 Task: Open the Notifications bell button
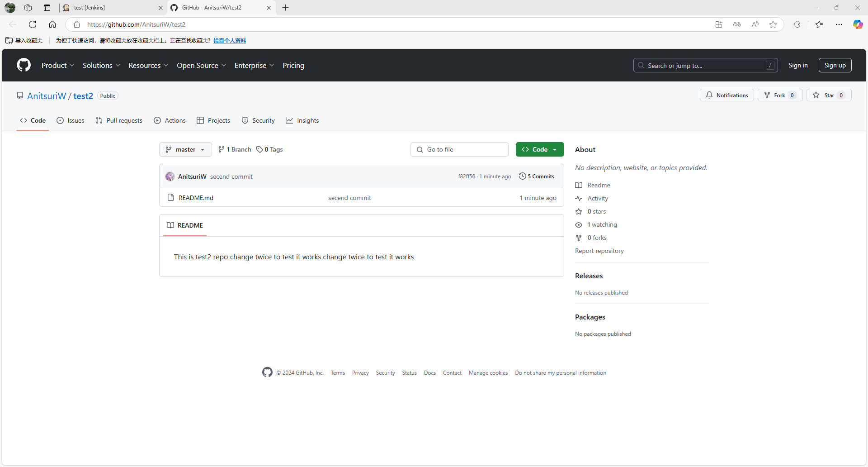pos(727,95)
